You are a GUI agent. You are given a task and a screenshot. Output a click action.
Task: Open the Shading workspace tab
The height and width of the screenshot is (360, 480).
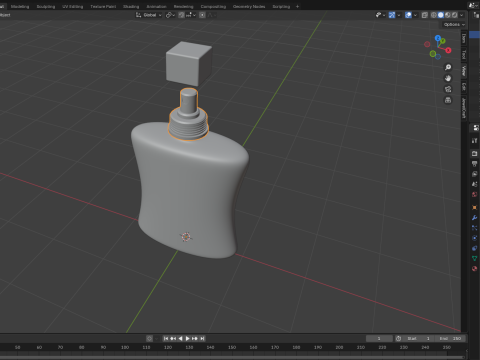click(x=131, y=6)
